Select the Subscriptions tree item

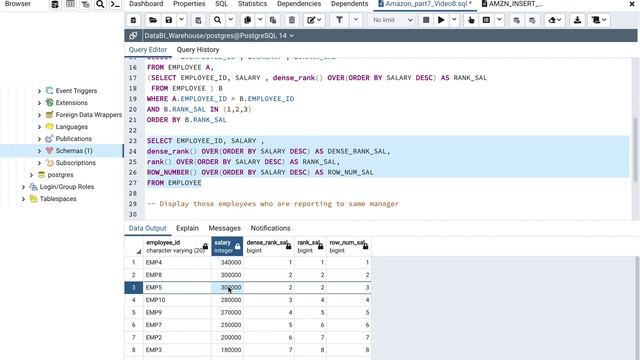click(x=76, y=163)
